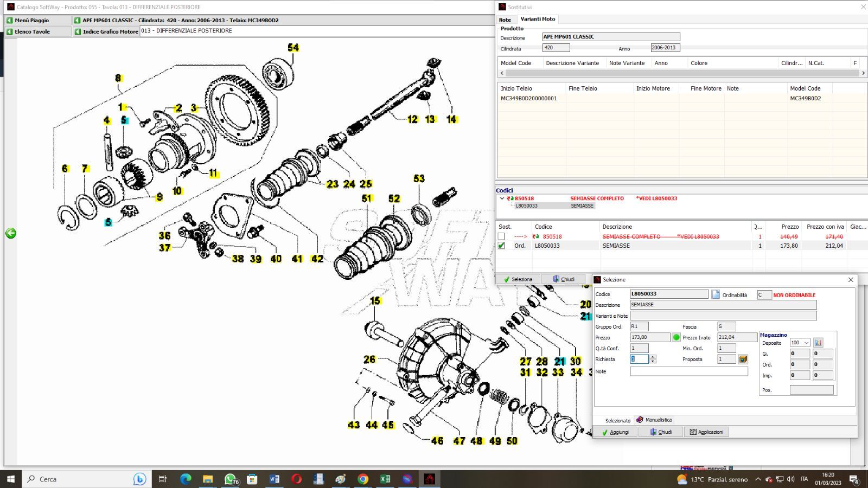The image size is (868, 488).
Task: Click the Richiesta quantity spinner arrows
Action: click(653, 359)
